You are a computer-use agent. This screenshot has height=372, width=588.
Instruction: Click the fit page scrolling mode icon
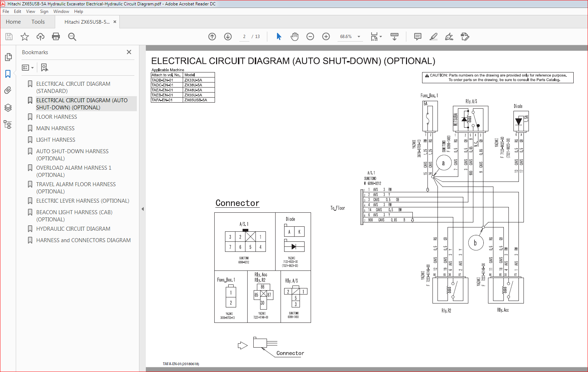point(374,37)
